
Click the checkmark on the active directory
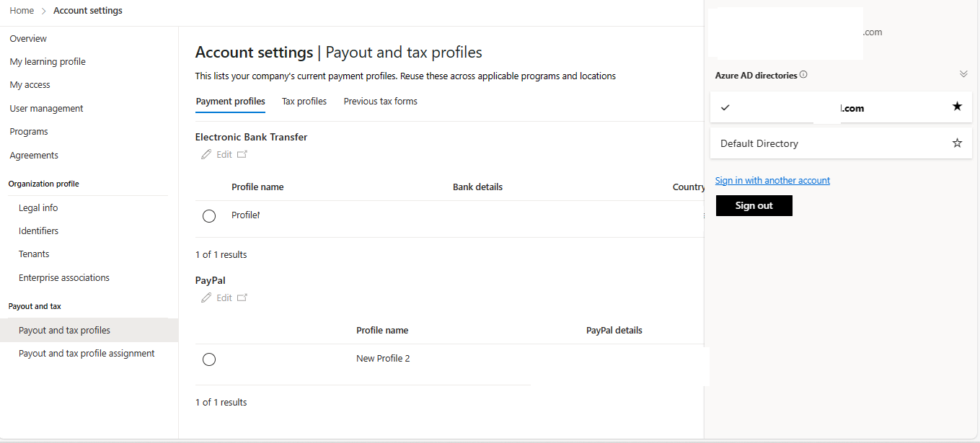click(x=725, y=107)
